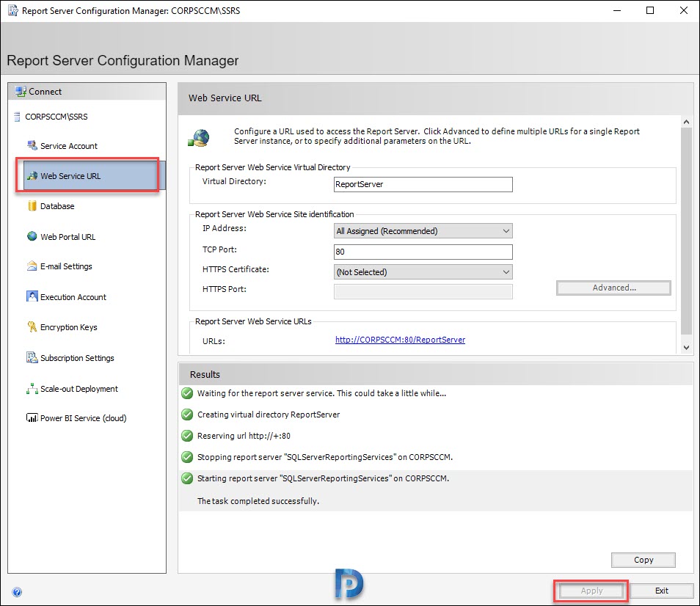Open the HTTPS Certificate dropdown

[423, 271]
